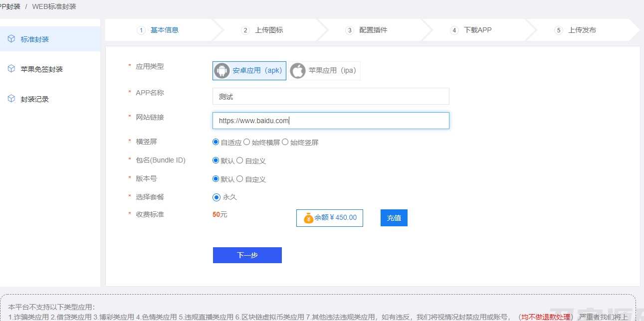Viewport: 644px width, 321px height.
Task: Click step number 5 circle icon
Action: pyautogui.click(x=559, y=30)
